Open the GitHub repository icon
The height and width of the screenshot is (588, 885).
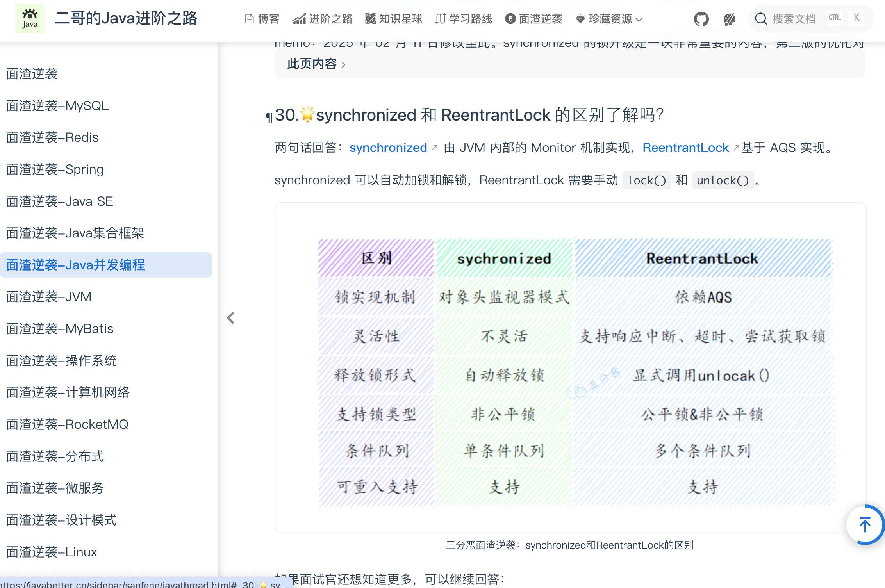point(701,19)
